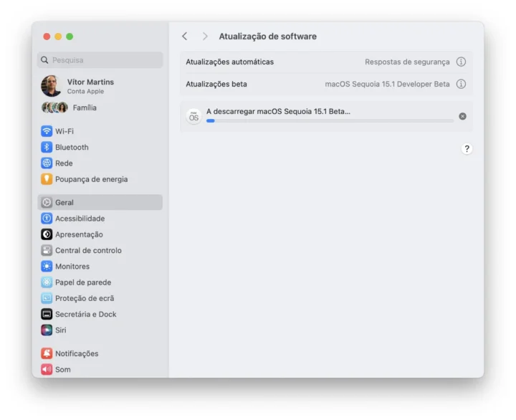Close window with red button

[x=47, y=37]
